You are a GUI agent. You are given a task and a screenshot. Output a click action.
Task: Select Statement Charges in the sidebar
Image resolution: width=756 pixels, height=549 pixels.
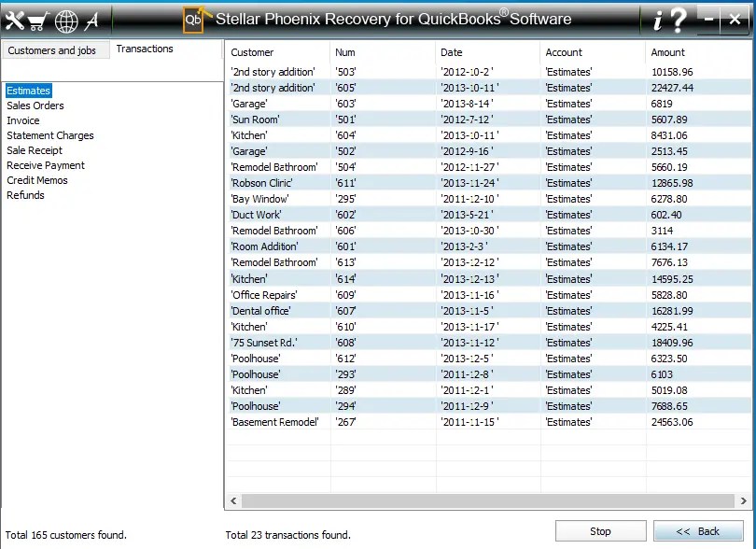50,134
